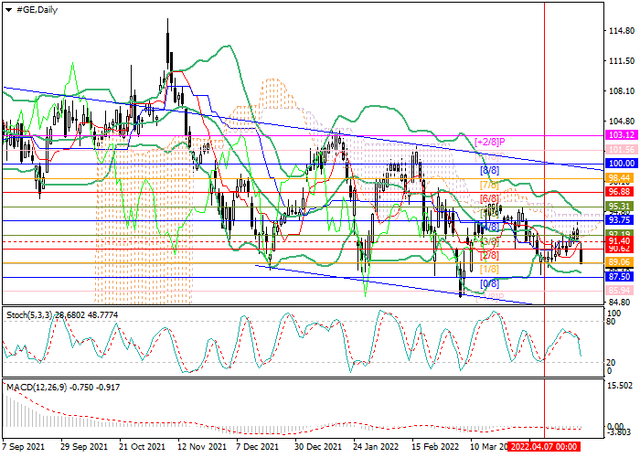Open the chart menu triangle beside #GE,Daily

(x=9, y=10)
